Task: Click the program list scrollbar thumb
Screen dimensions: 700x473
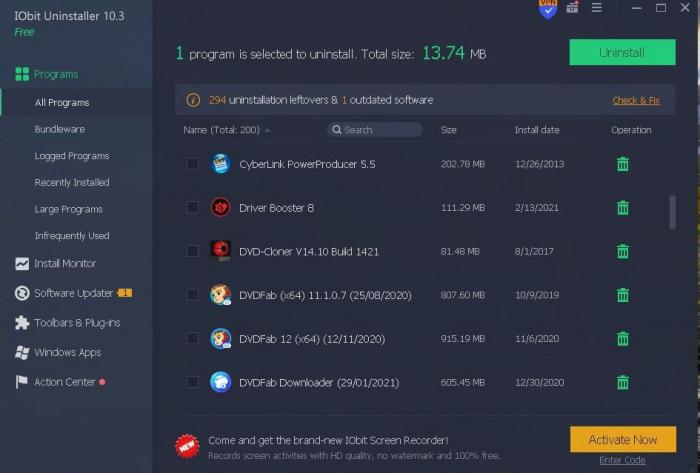Action: [672, 212]
